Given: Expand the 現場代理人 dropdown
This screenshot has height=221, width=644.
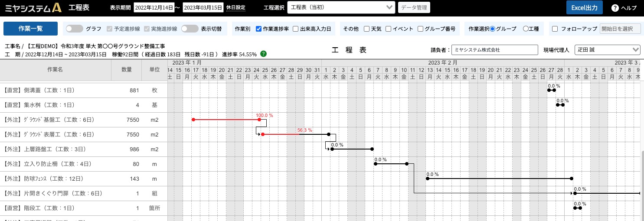Looking at the screenshot, I should click(x=608, y=50).
